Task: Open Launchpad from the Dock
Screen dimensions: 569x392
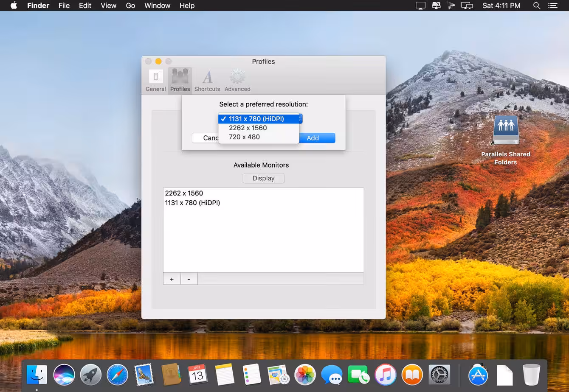Action: tap(91, 375)
